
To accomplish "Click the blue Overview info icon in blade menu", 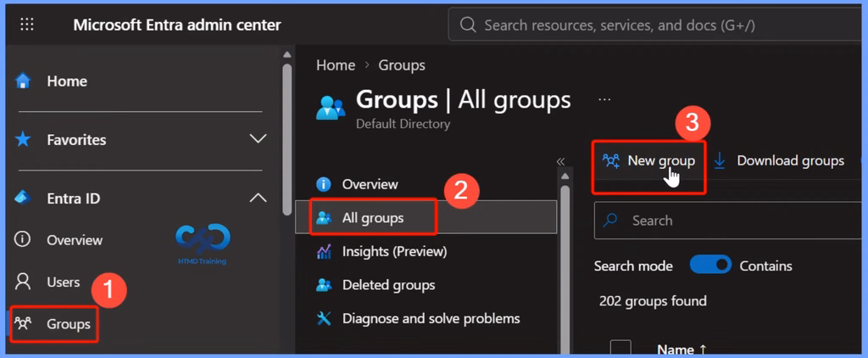I will tap(323, 184).
